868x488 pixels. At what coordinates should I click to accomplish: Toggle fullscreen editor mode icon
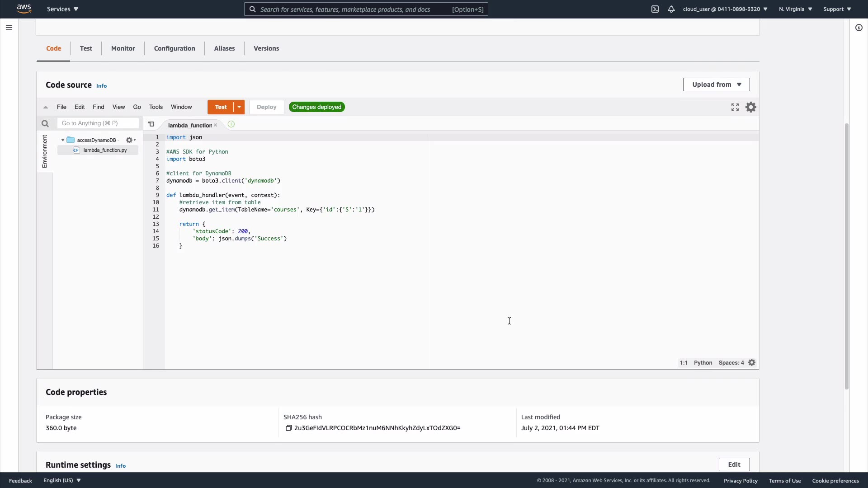(x=735, y=107)
